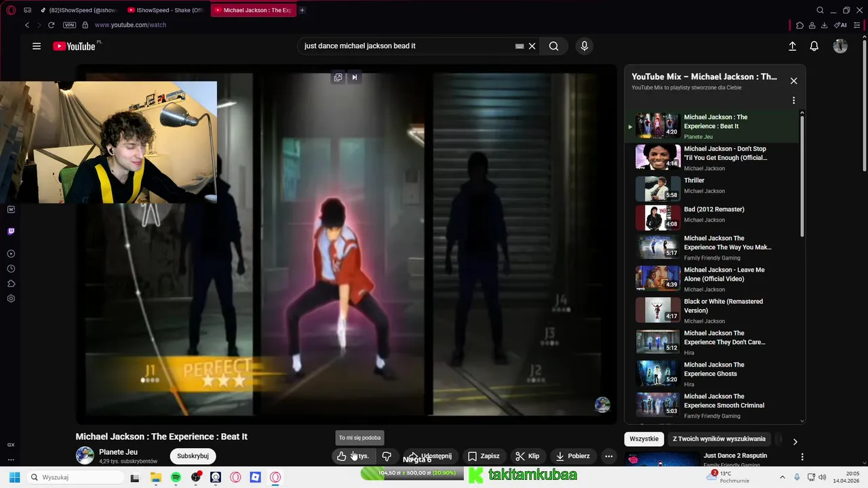The width and height of the screenshot is (868, 488).
Task: Switch to the IShowSpeed TikTok tab
Action: tap(78, 10)
